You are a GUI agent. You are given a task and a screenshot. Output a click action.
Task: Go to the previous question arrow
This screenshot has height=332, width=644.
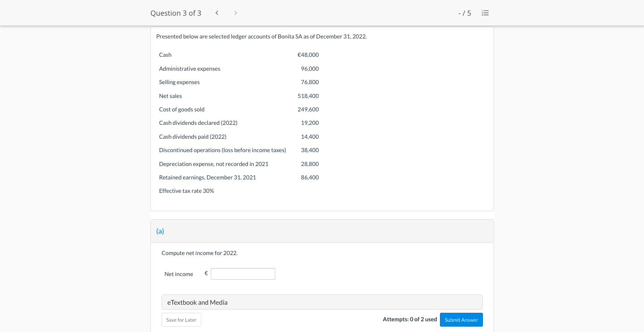tap(217, 13)
